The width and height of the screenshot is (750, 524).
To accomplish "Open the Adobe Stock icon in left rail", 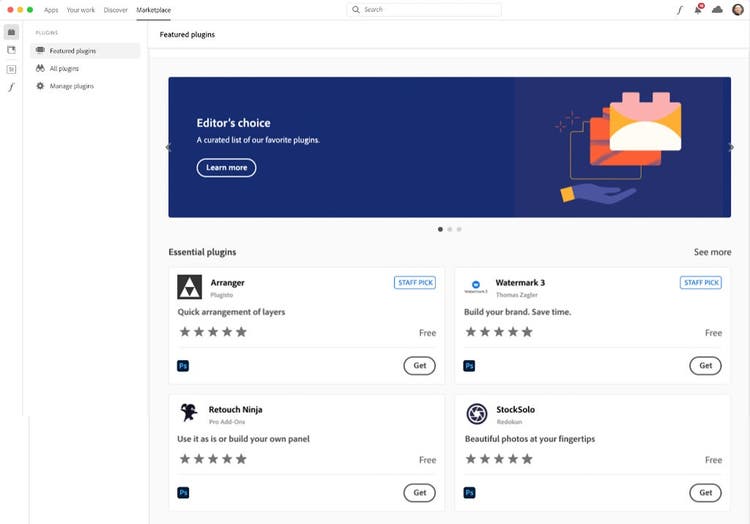I will [x=11, y=69].
